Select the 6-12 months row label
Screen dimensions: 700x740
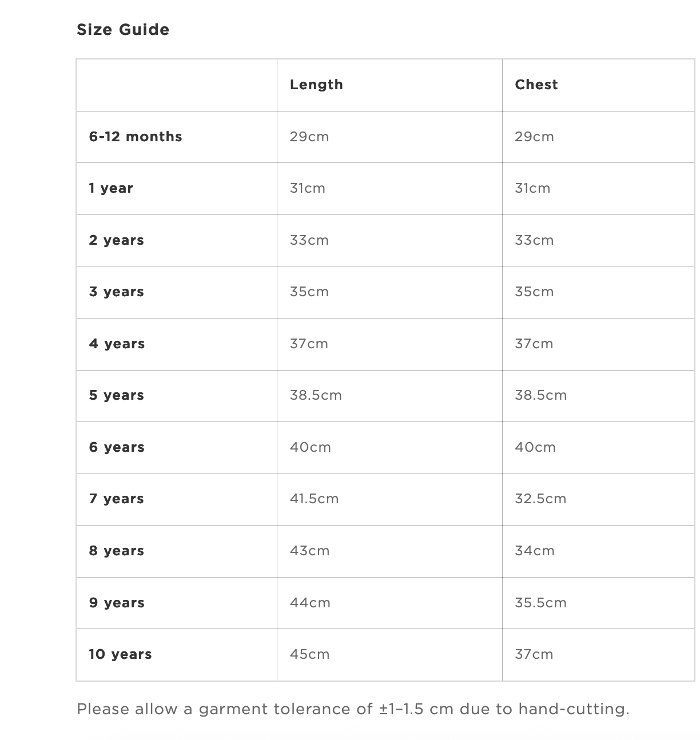pyautogui.click(x=136, y=137)
